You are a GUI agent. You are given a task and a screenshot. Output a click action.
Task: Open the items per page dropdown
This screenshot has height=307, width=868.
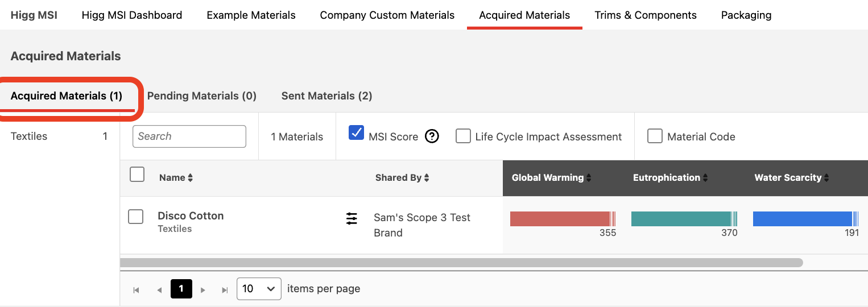[259, 289]
